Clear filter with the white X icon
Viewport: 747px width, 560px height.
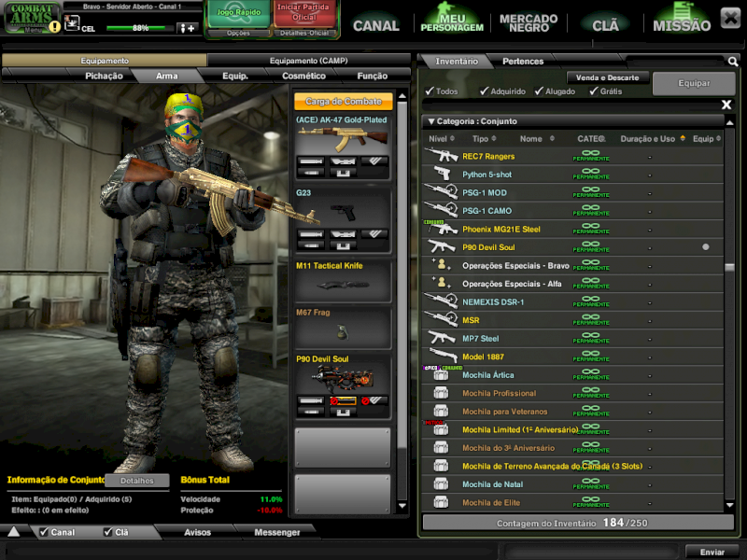726,105
